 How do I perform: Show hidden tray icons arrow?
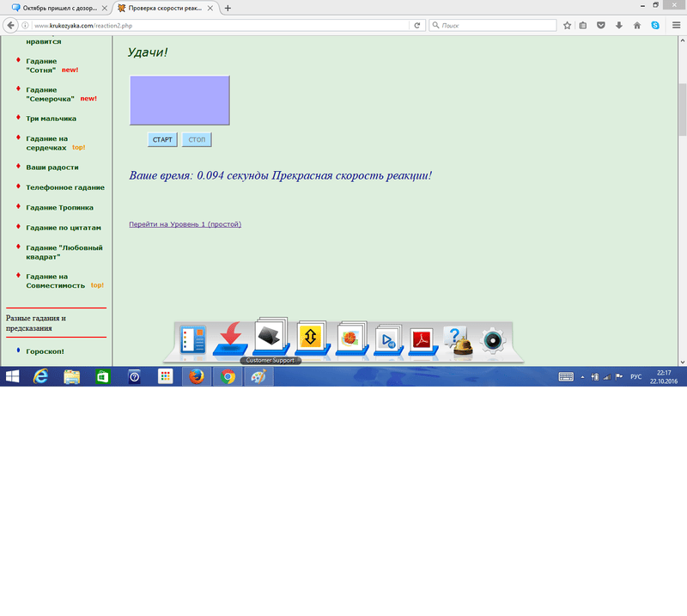[582, 377]
